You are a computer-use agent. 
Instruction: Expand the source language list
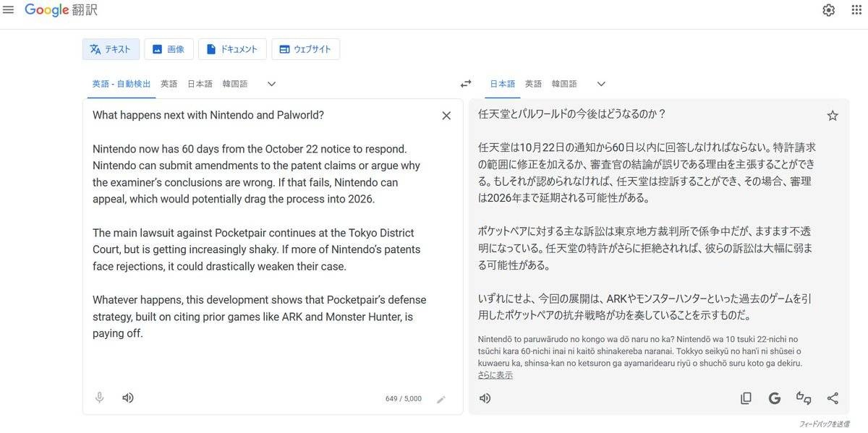pos(271,84)
